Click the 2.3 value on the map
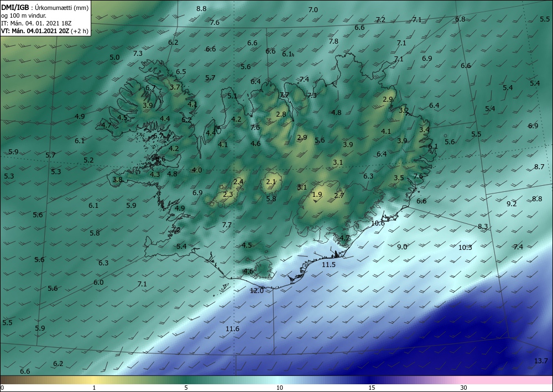Image resolution: width=553 pixels, height=392 pixels. (228, 194)
